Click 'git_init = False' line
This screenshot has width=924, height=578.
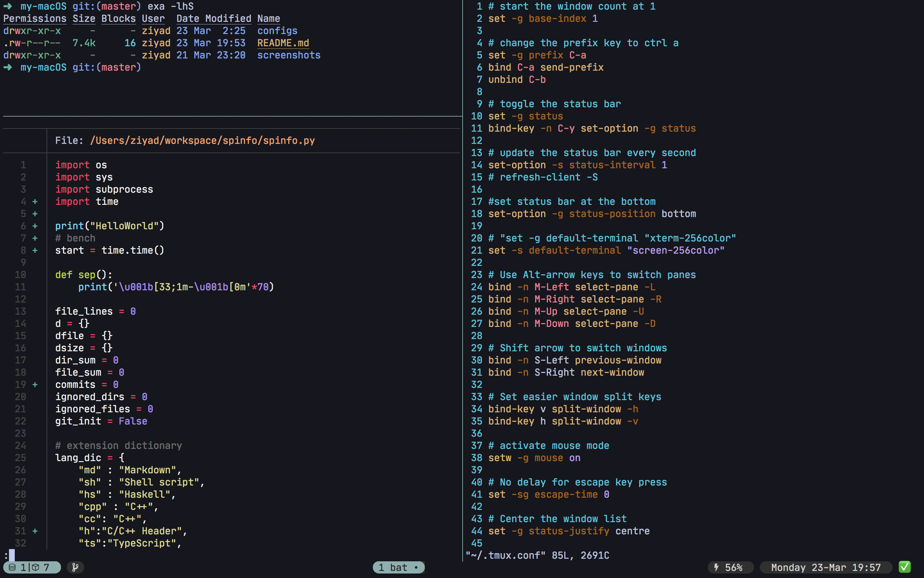(101, 421)
